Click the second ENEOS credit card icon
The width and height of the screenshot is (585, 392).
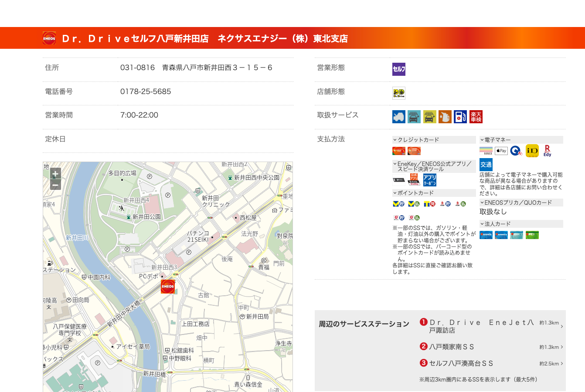click(414, 151)
